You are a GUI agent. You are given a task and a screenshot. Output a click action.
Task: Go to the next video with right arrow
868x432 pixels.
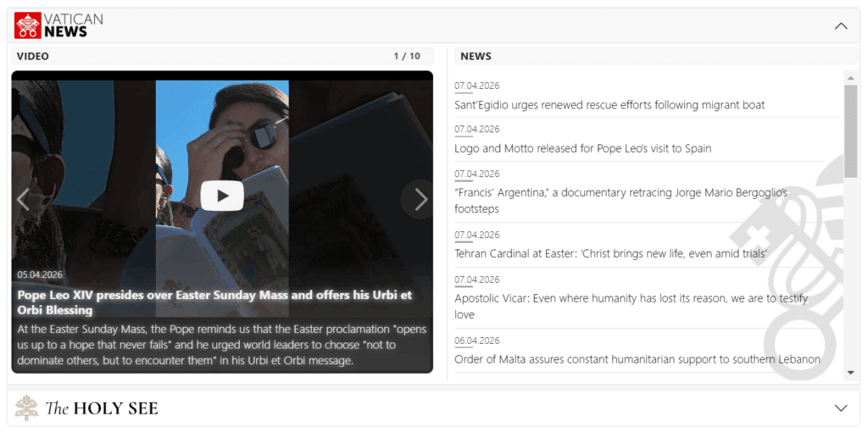(x=420, y=199)
